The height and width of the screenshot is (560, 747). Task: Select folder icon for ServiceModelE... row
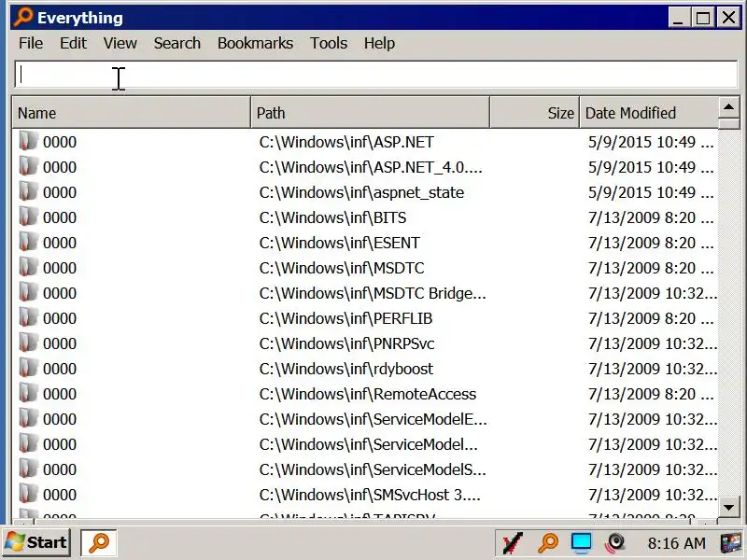[x=28, y=418]
